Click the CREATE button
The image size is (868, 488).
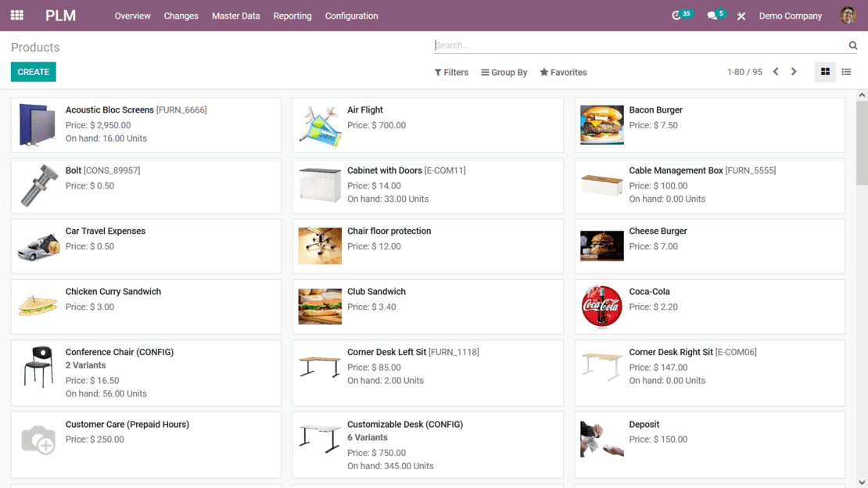tap(34, 72)
